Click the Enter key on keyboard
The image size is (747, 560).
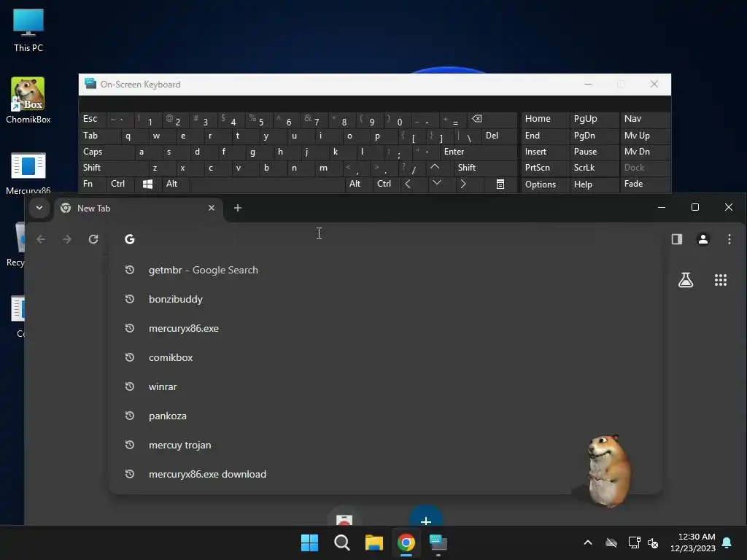point(479,152)
